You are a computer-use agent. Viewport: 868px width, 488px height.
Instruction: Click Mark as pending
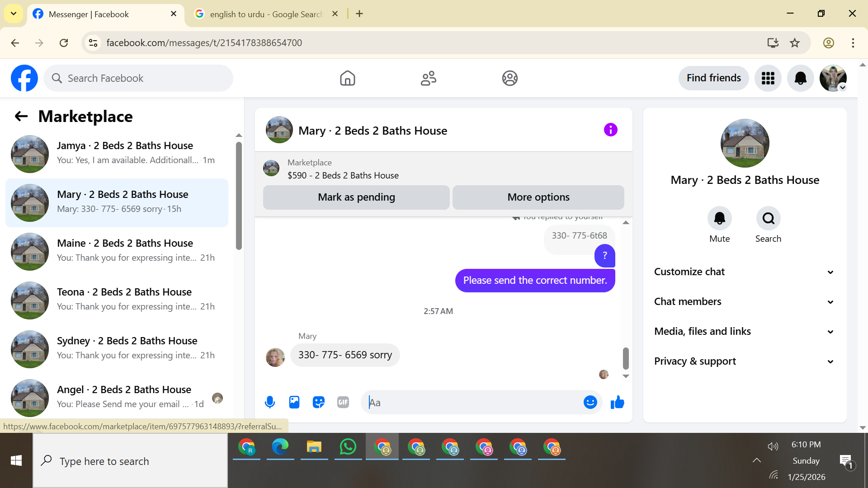(x=356, y=197)
